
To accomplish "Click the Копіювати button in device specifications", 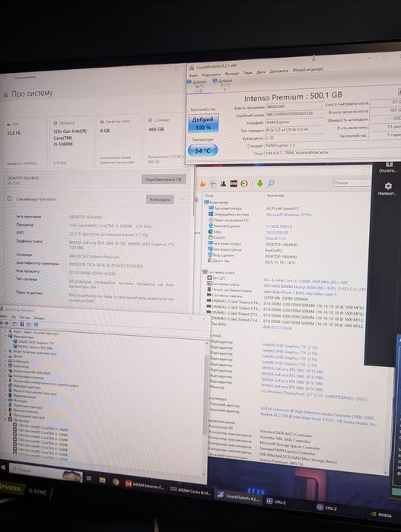I will [x=160, y=199].
